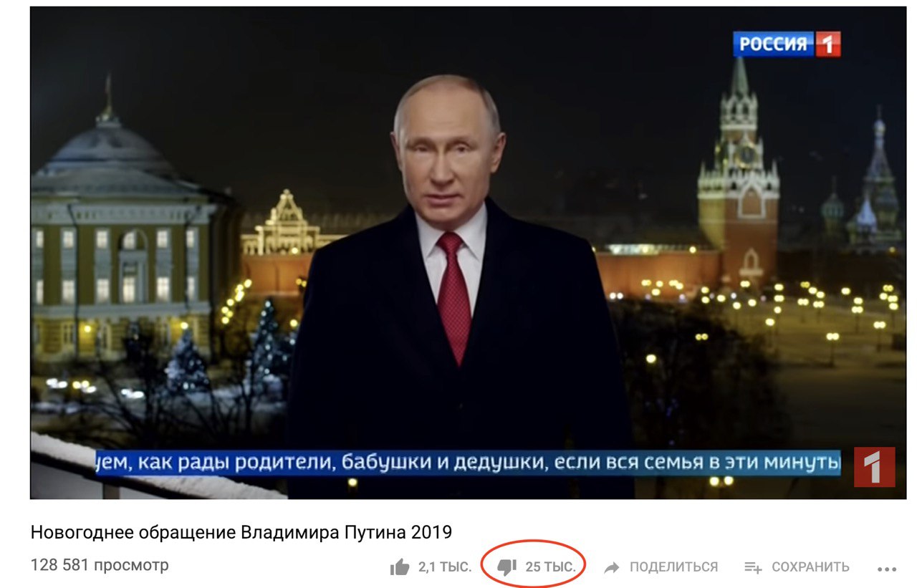
Task: Click the 128 581 просмотр view count
Action: tap(100, 565)
